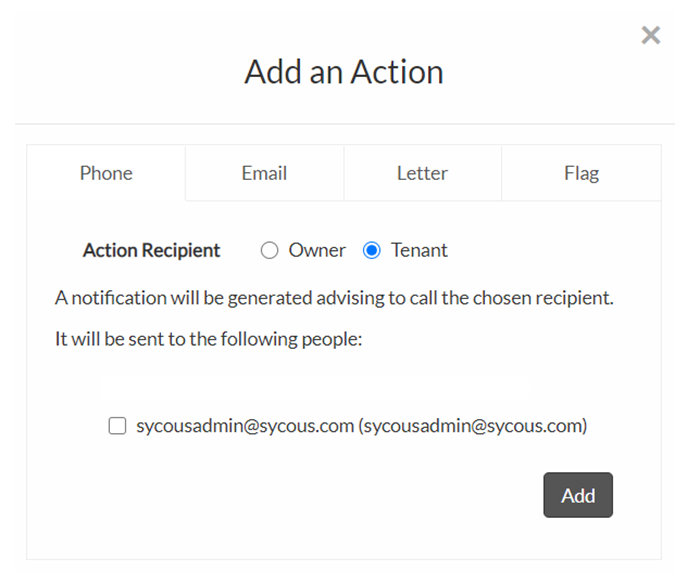Click the blank strip above the recipient checkbox
This screenshot has height=573, width=675.
pos(315,386)
